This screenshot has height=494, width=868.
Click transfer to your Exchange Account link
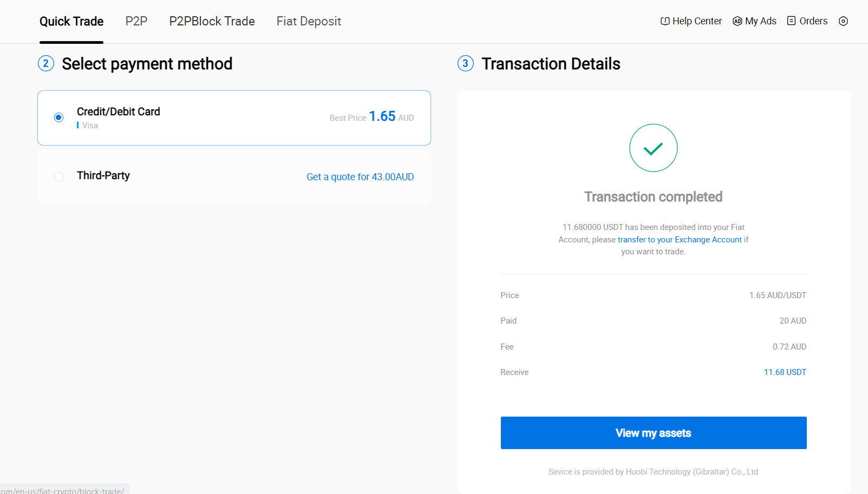click(x=680, y=240)
